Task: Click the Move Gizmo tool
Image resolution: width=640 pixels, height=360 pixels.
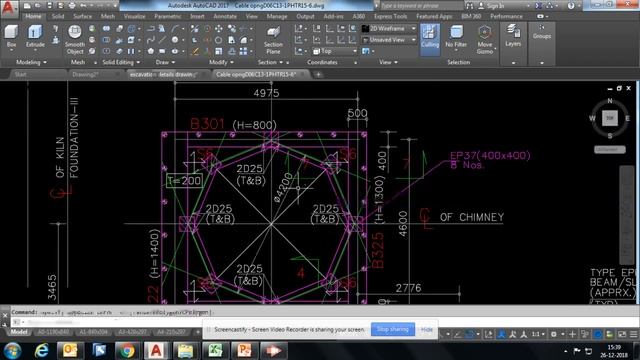Action: 484,40
